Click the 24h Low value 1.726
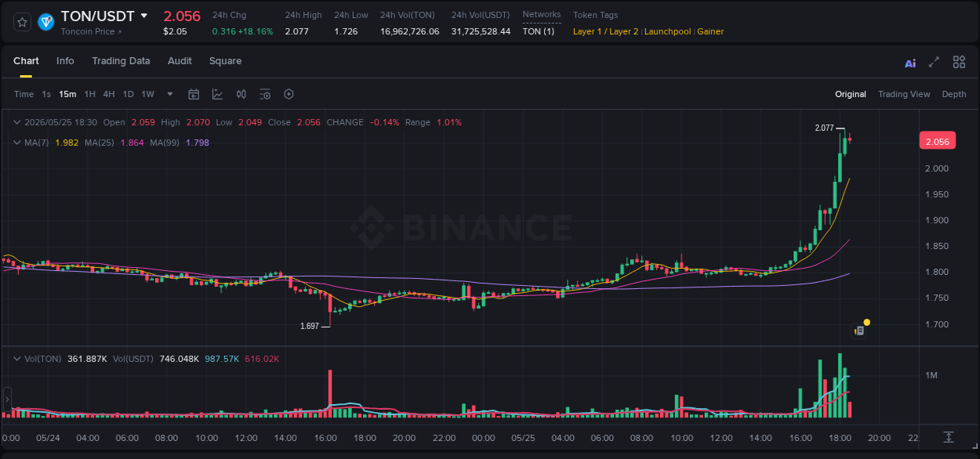Image resolution: width=980 pixels, height=459 pixels. coord(346,31)
